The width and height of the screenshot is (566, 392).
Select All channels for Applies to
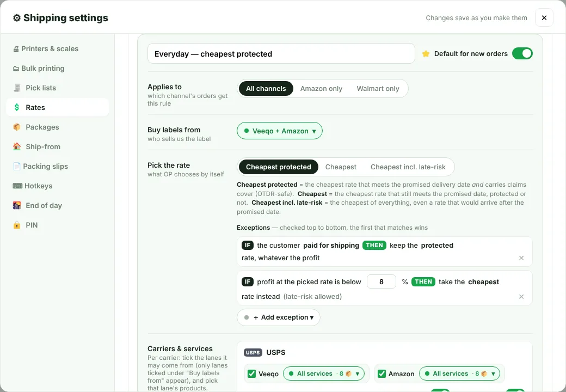click(266, 88)
